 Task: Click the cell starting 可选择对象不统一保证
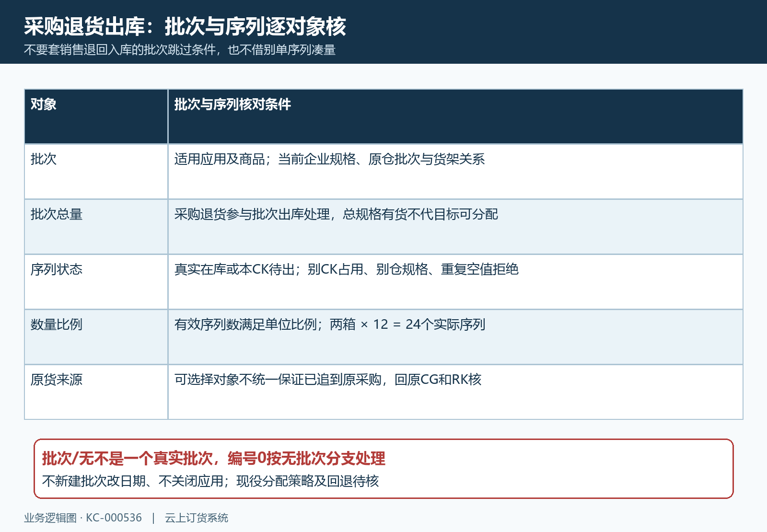pyautogui.click(x=455, y=392)
